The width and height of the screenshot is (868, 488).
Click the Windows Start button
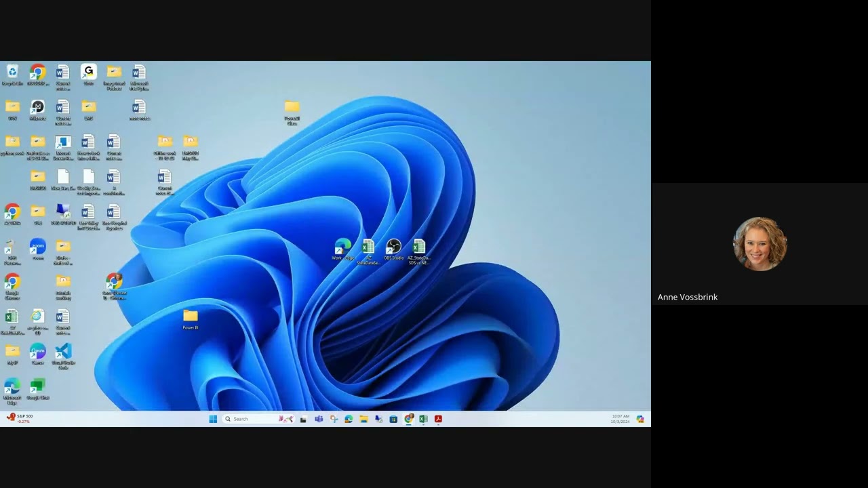(x=213, y=419)
